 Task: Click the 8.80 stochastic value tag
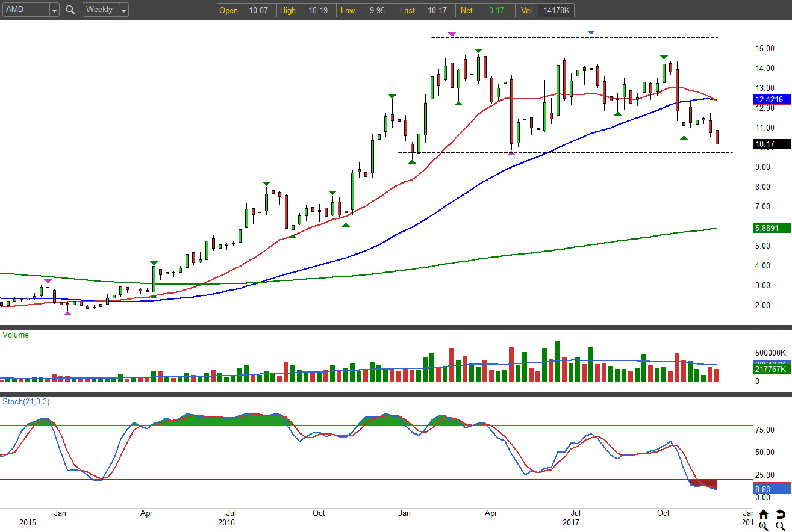pos(770,489)
